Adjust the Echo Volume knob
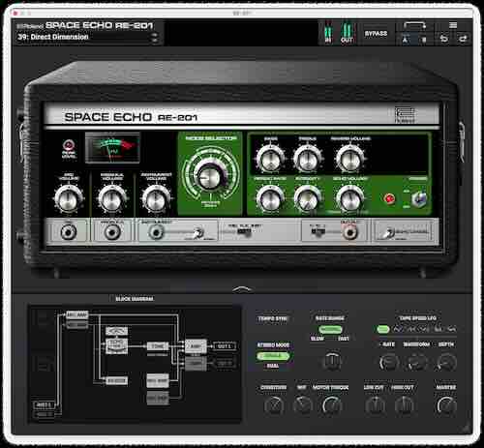 point(350,198)
